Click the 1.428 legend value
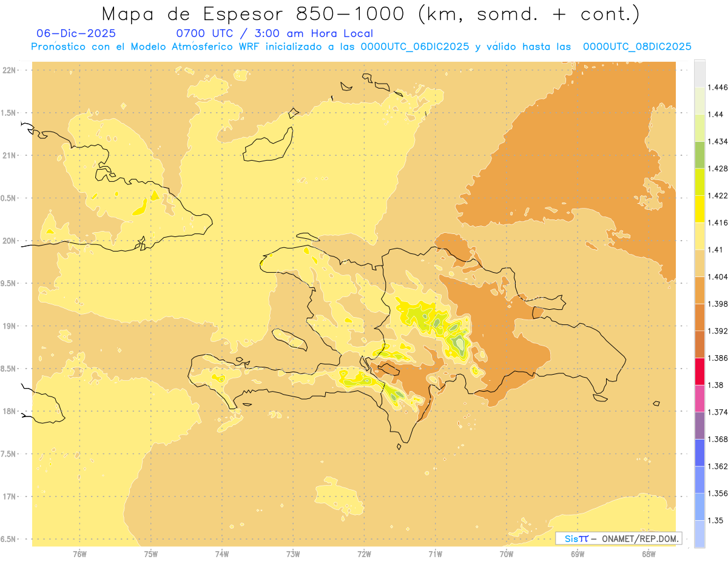The width and height of the screenshot is (728, 562). (718, 169)
